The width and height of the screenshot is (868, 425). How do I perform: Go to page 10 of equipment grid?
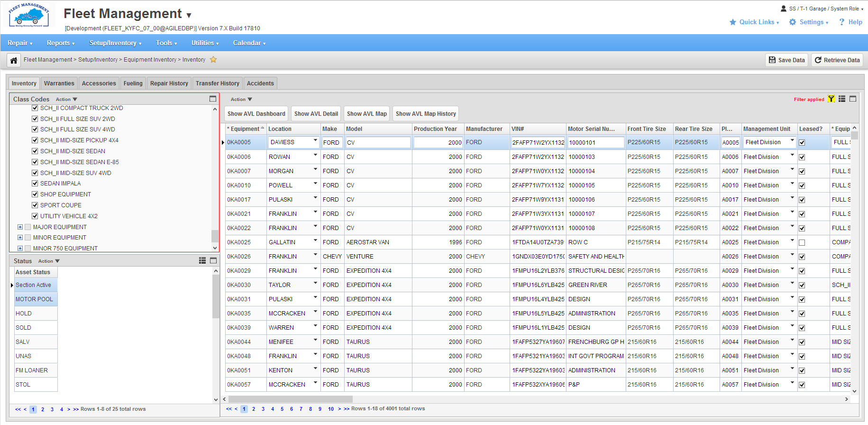click(x=331, y=409)
